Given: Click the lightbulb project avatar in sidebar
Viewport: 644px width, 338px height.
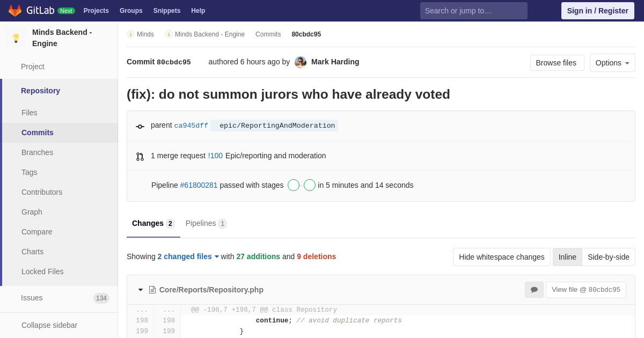Looking at the screenshot, I should coord(16,38).
